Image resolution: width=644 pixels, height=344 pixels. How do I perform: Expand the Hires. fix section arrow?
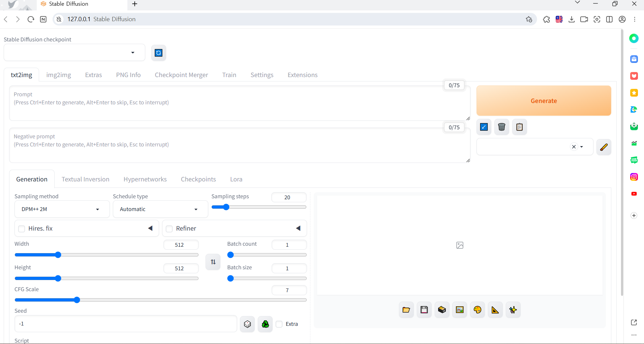point(150,228)
